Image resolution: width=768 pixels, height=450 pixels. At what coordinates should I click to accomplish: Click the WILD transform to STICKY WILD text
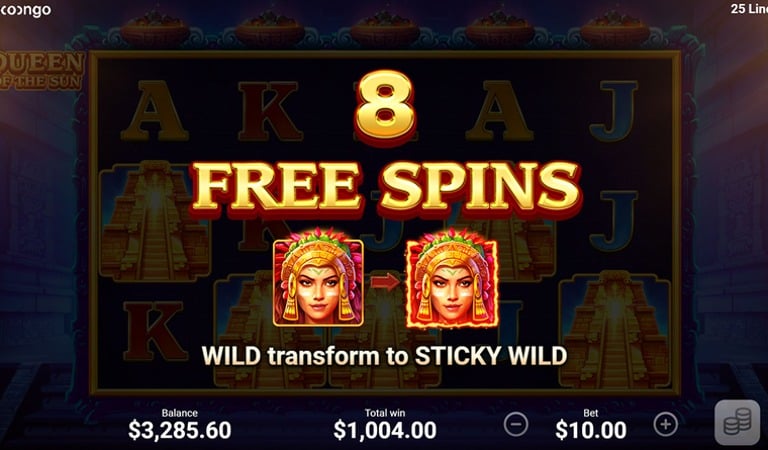tap(384, 356)
